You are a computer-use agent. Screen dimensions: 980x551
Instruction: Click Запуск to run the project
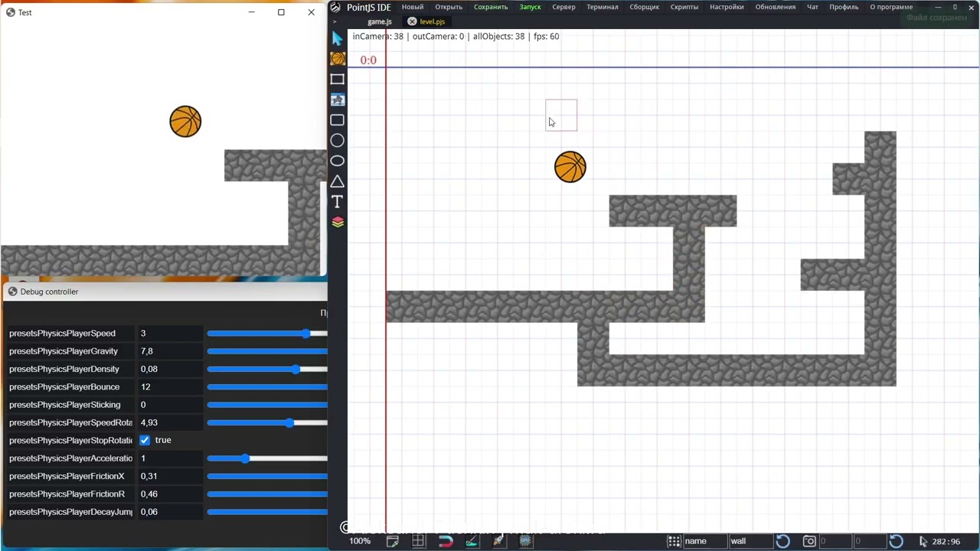pyautogui.click(x=530, y=7)
